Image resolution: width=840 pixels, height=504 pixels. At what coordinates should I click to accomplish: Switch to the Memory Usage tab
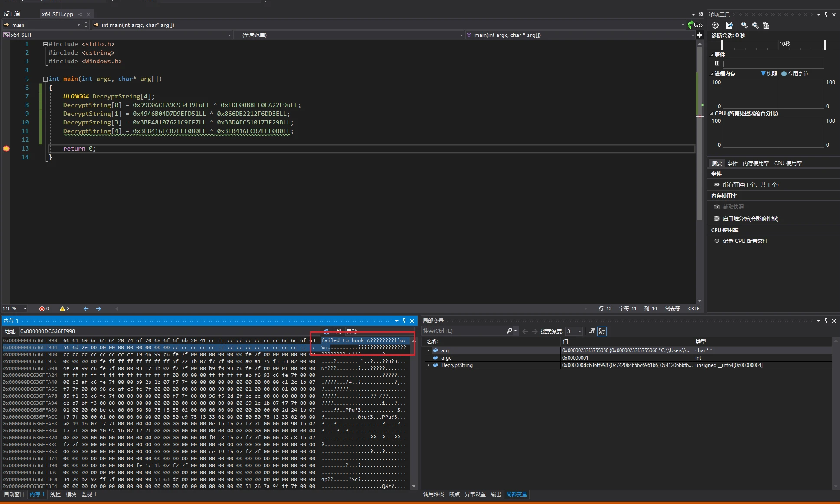coord(755,163)
